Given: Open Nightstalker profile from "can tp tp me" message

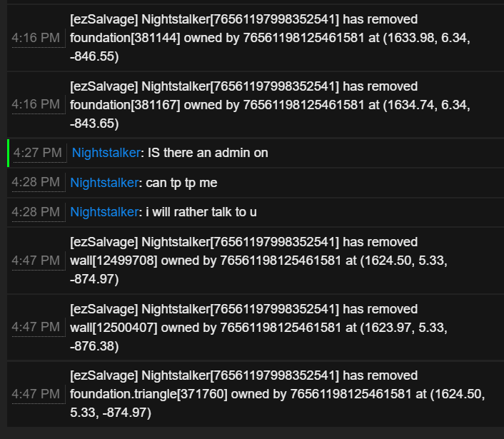Looking at the screenshot, I should (104, 183).
